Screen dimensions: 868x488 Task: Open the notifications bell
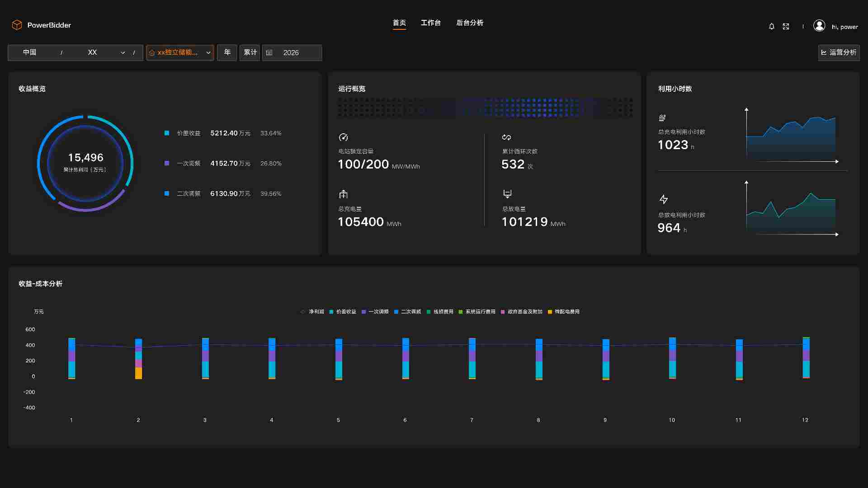[x=772, y=27]
